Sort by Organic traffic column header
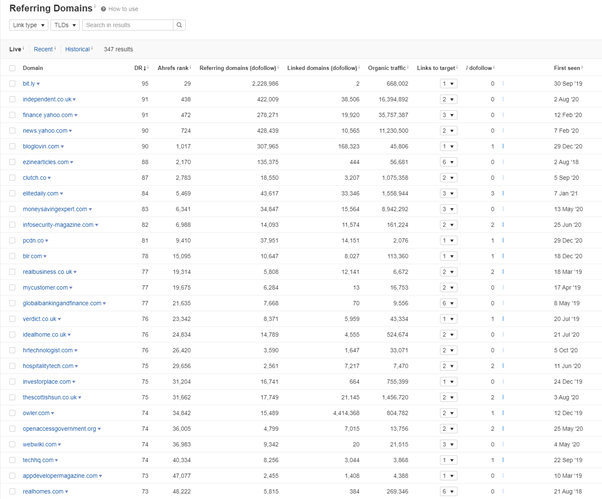 pyautogui.click(x=387, y=68)
